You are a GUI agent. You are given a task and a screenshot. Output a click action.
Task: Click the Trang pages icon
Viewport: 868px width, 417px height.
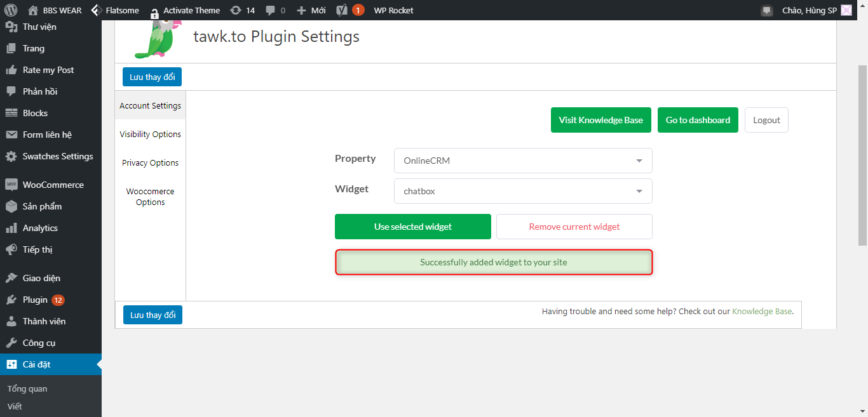tap(11, 48)
